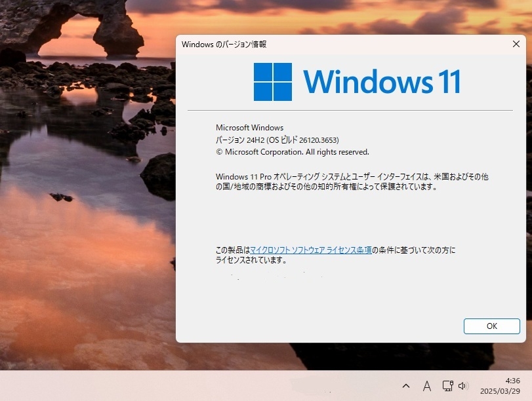Click the Windows 11 Pro オペレーティング システム paragraph
Image resolution: width=532 pixels, height=401 pixels.
click(352, 181)
